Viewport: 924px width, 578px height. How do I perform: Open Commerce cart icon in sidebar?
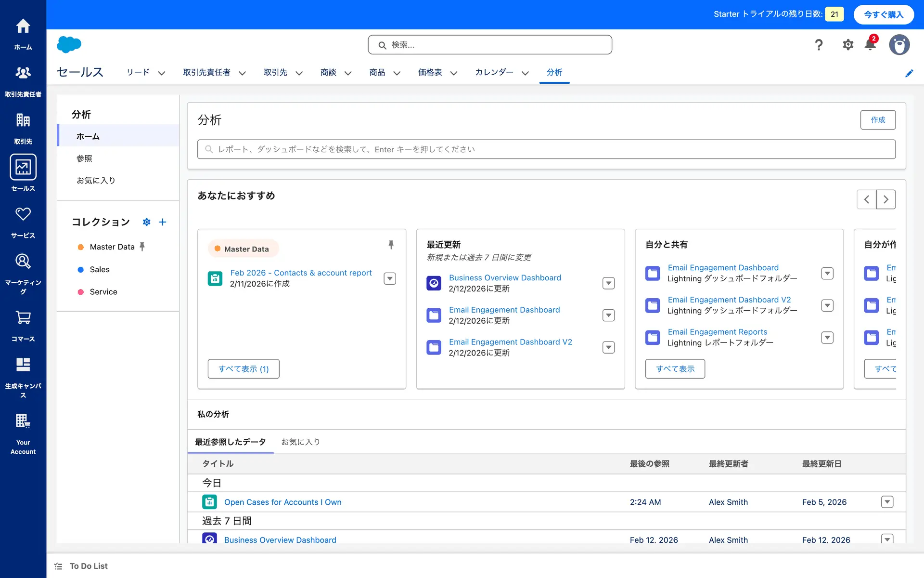coord(23,318)
